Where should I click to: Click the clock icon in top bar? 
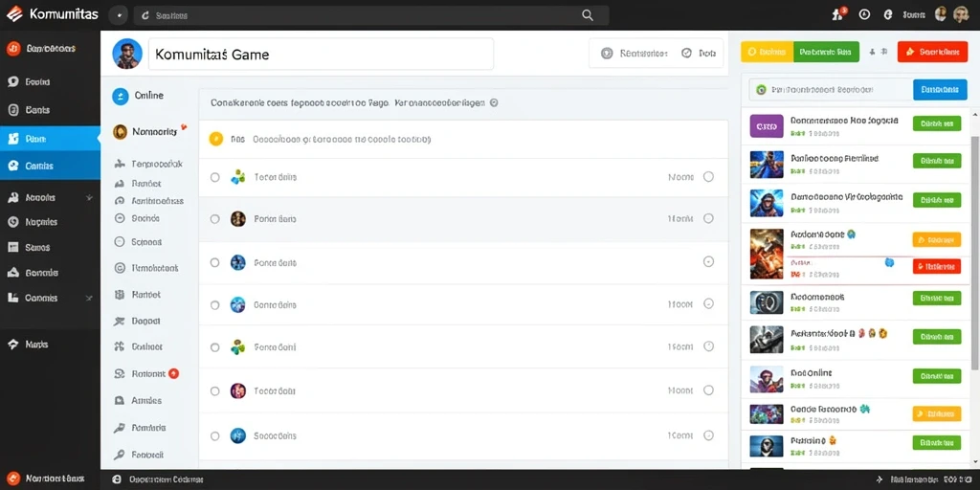point(865,15)
